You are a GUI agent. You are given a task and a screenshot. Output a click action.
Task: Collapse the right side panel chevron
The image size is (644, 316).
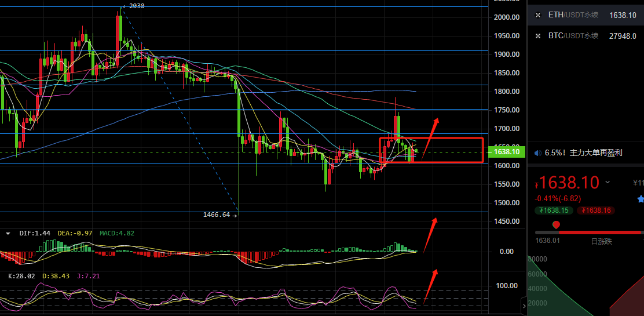[x=524, y=306]
